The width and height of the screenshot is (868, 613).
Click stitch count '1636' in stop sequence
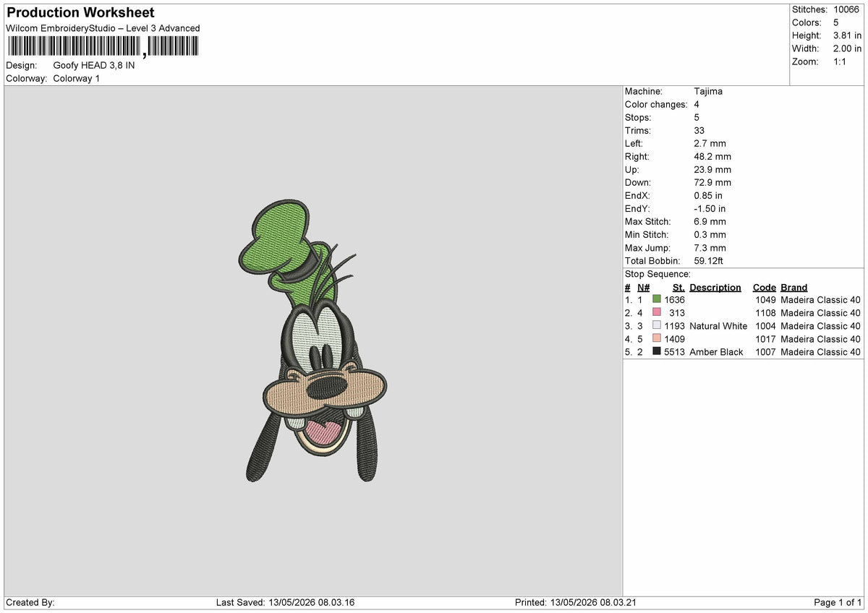click(x=674, y=299)
